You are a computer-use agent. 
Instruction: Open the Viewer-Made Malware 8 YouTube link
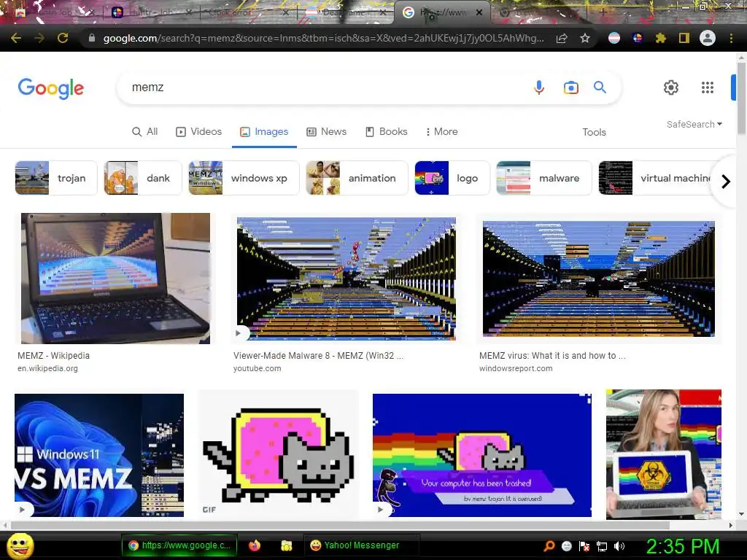pyautogui.click(x=318, y=356)
